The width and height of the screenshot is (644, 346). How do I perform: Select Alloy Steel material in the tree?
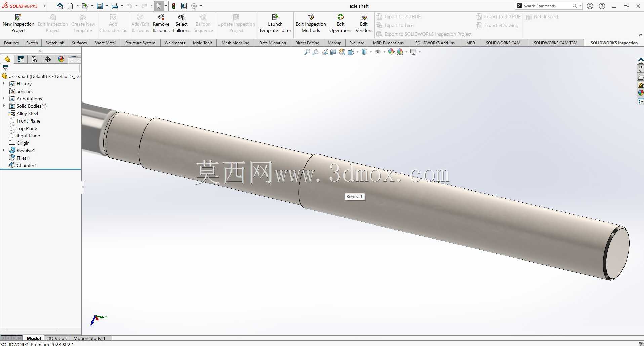27,113
